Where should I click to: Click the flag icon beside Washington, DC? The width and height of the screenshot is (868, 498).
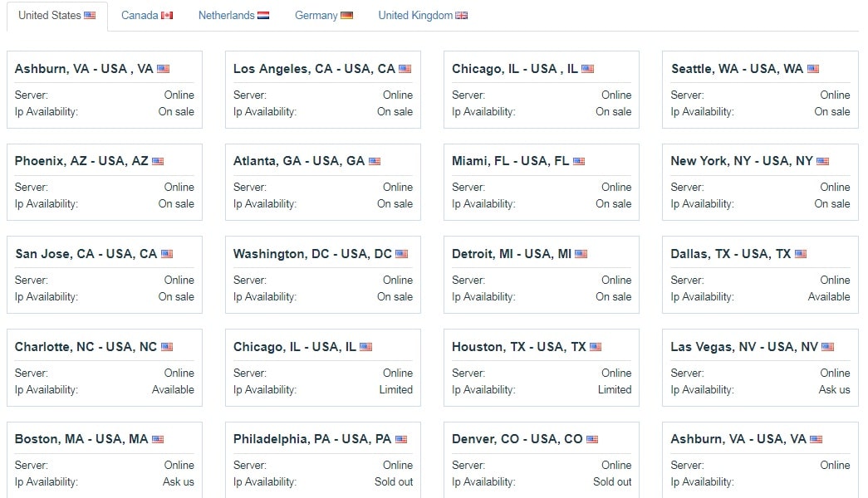pyautogui.click(x=401, y=254)
